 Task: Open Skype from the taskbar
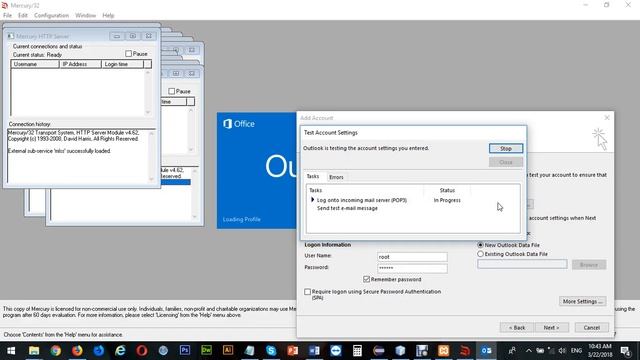point(271,351)
